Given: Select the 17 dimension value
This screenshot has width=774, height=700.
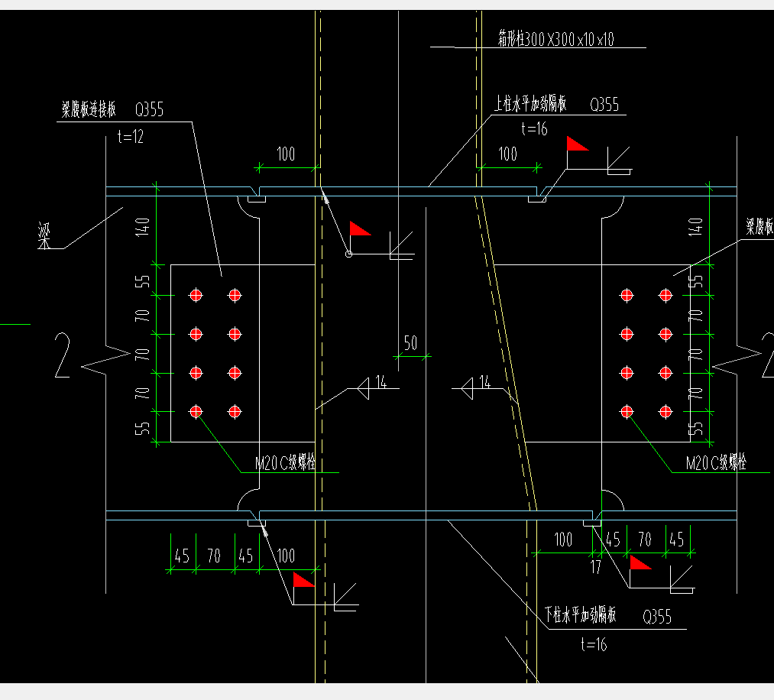Looking at the screenshot, I should (x=596, y=567).
